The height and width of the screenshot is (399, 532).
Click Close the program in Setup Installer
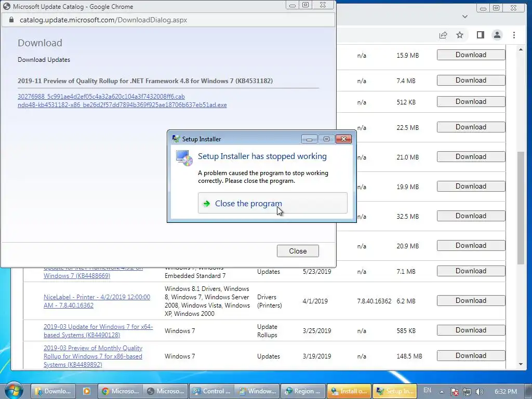click(272, 203)
